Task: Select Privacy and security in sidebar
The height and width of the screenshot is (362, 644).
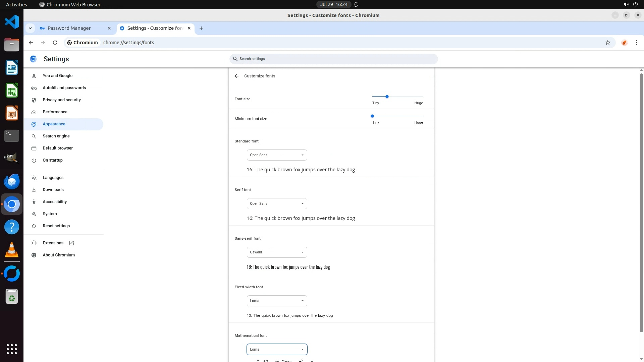Action: 62,100
